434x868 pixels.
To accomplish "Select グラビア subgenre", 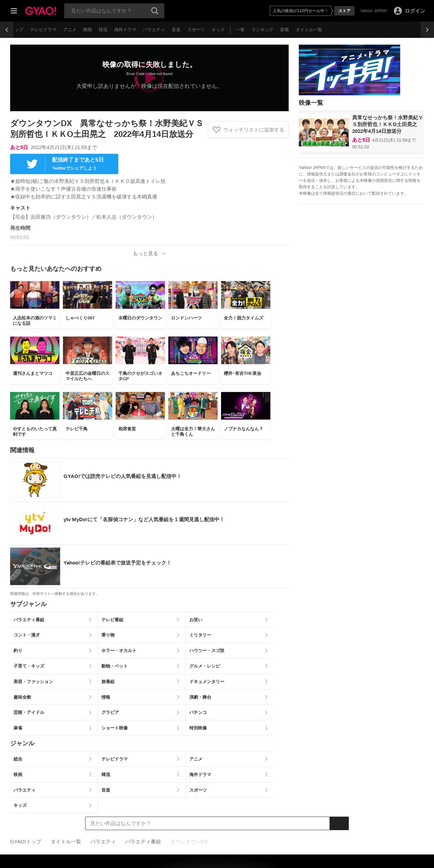I will pos(142,713).
